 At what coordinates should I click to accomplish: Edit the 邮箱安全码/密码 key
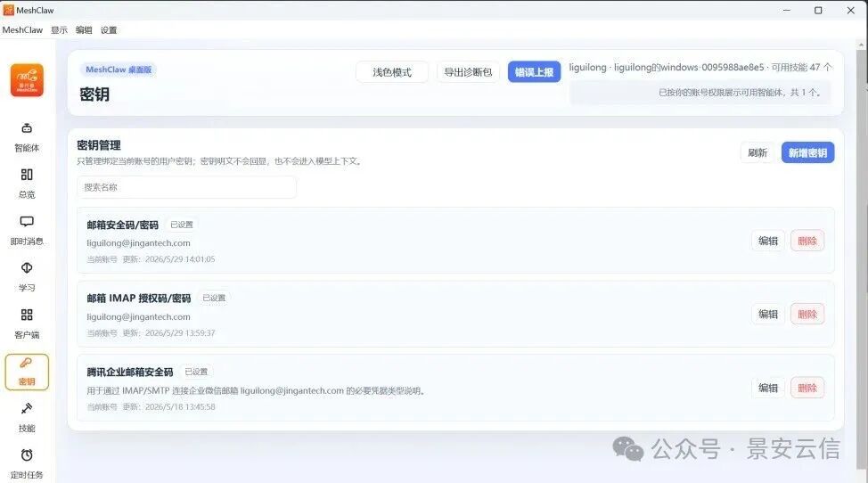[x=768, y=241]
